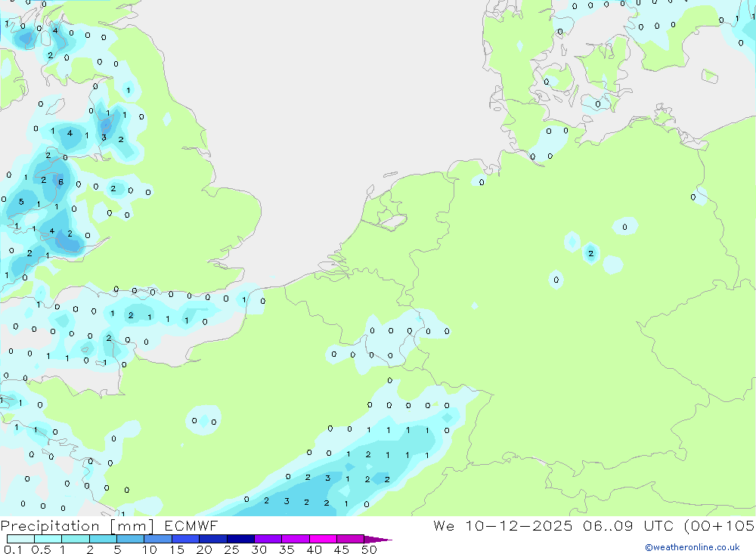Select the '50' legend scale label
This screenshot has width=756, height=554.
(369, 549)
